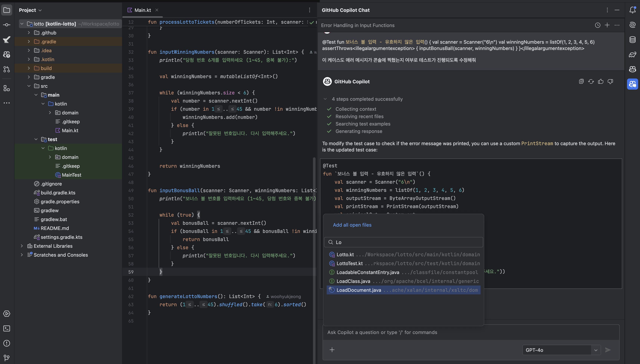Viewport: 640px width, 364px height.
Task: Select LoadableConstantEntry.java in results
Action: tap(403, 272)
